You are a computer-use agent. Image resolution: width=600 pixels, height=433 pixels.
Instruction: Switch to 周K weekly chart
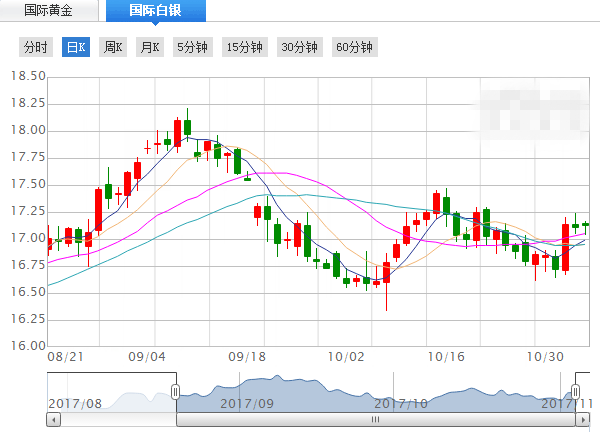(x=112, y=47)
